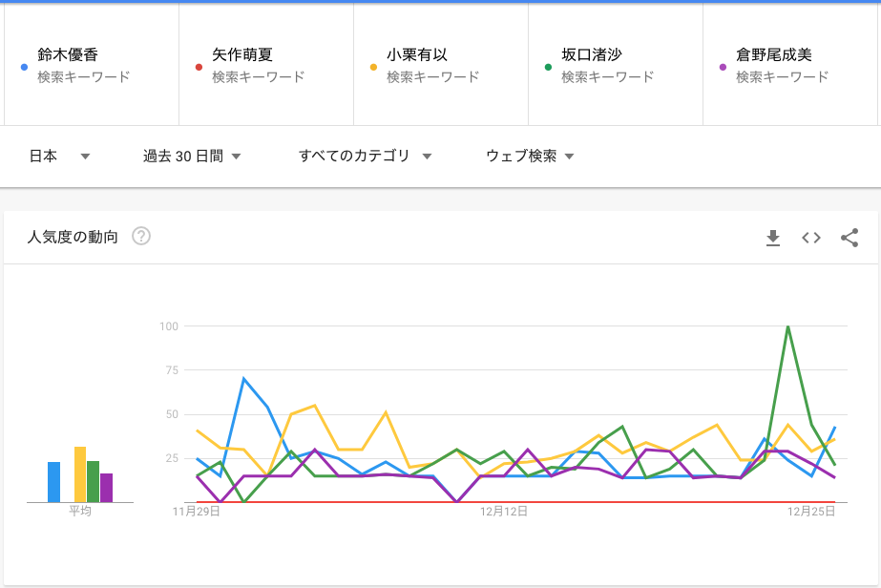
Task: Open the 日本 region dropdown
Action: [59, 156]
